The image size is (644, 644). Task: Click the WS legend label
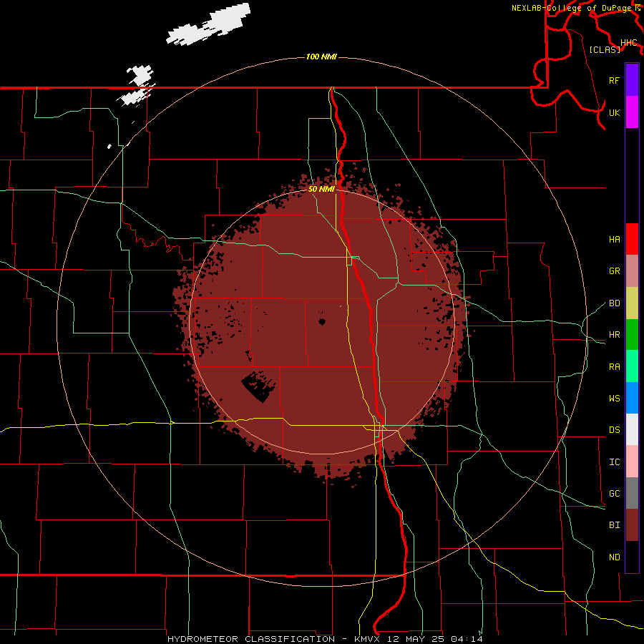(614, 399)
